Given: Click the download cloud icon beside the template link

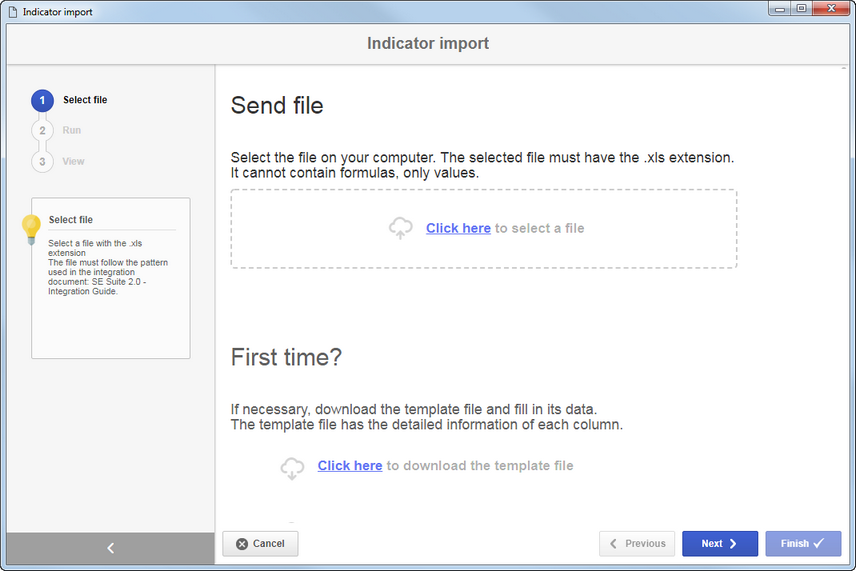Looking at the screenshot, I should (292, 468).
